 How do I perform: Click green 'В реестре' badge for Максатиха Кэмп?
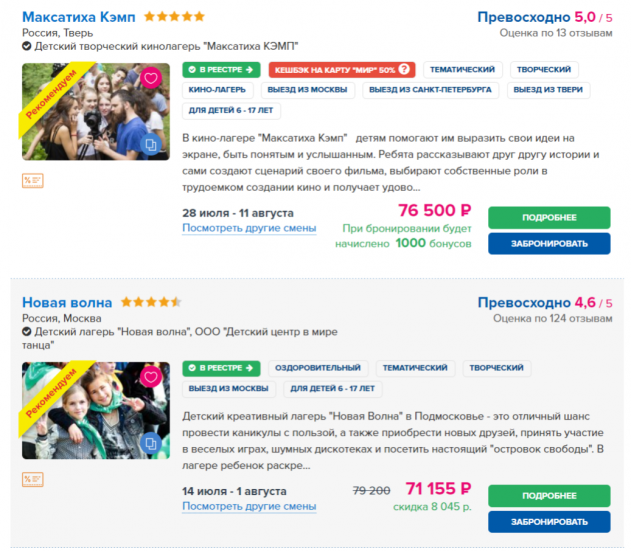coord(221,70)
